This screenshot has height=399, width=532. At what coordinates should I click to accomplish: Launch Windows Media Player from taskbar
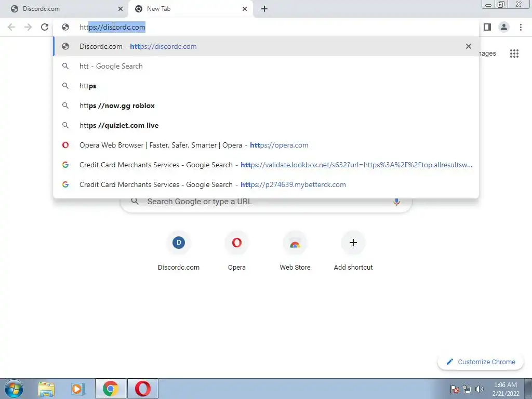pos(78,389)
